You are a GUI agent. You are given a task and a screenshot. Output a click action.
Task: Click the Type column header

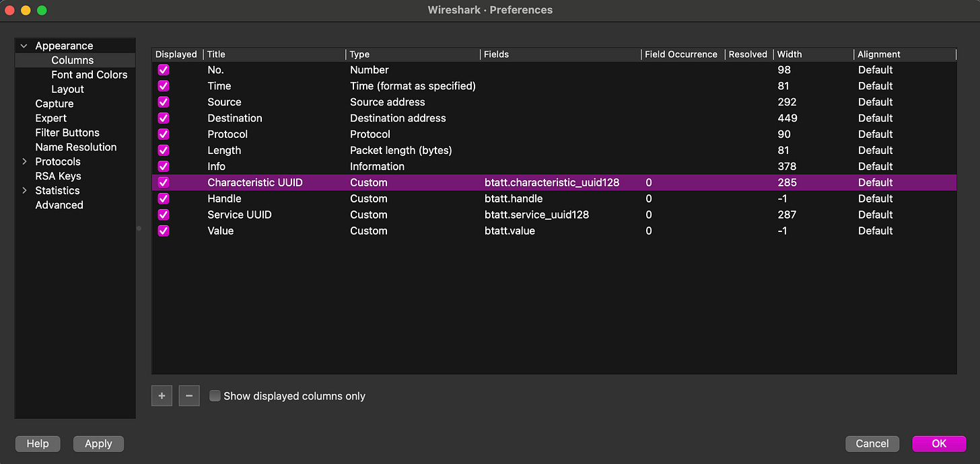pos(413,54)
